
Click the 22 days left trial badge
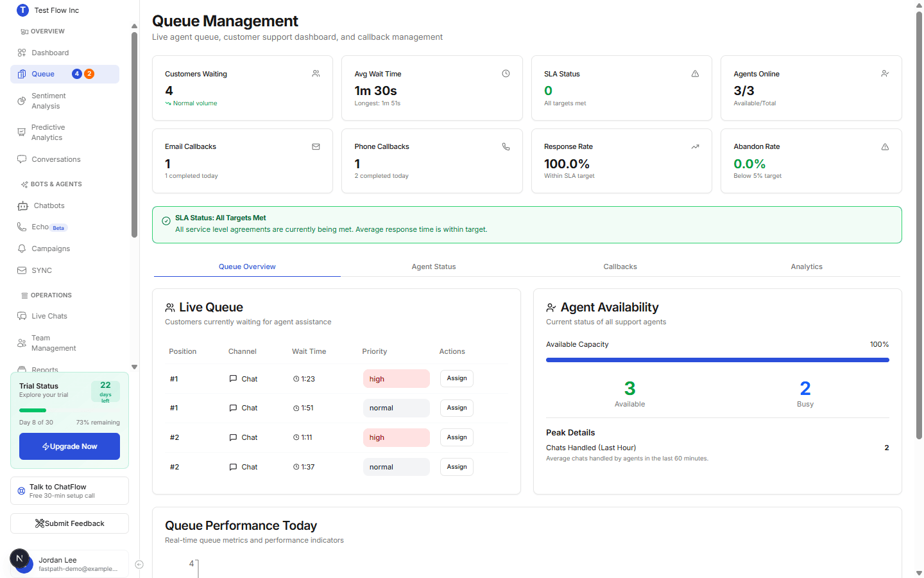click(x=105, y=392)
